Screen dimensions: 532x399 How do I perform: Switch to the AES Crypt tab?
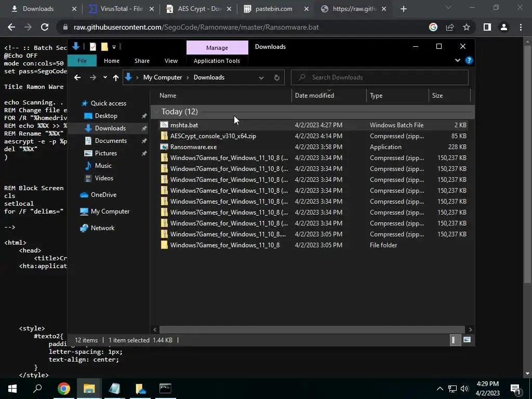(200, 9)
